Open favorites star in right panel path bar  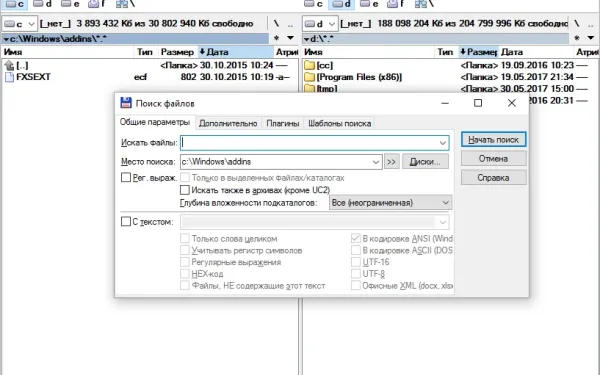point(577,38)
